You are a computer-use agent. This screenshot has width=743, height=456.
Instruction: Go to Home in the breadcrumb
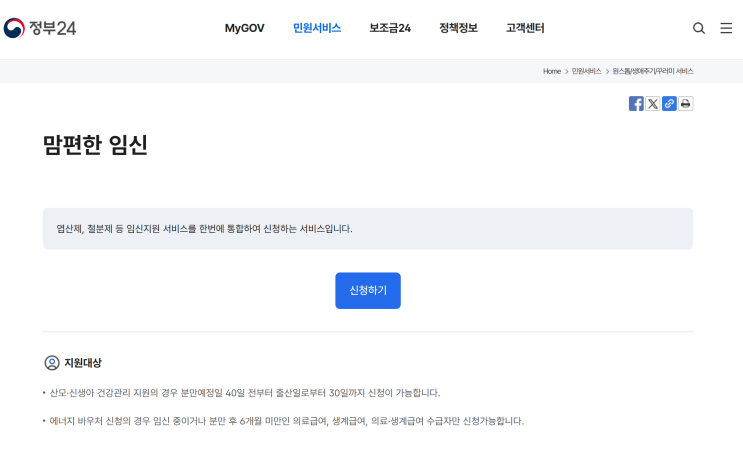(x=552, y=71)
